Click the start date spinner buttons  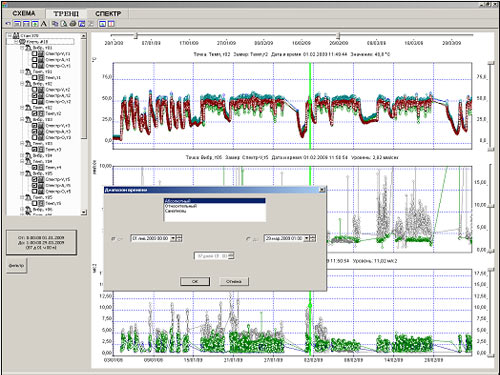[179, 238]
